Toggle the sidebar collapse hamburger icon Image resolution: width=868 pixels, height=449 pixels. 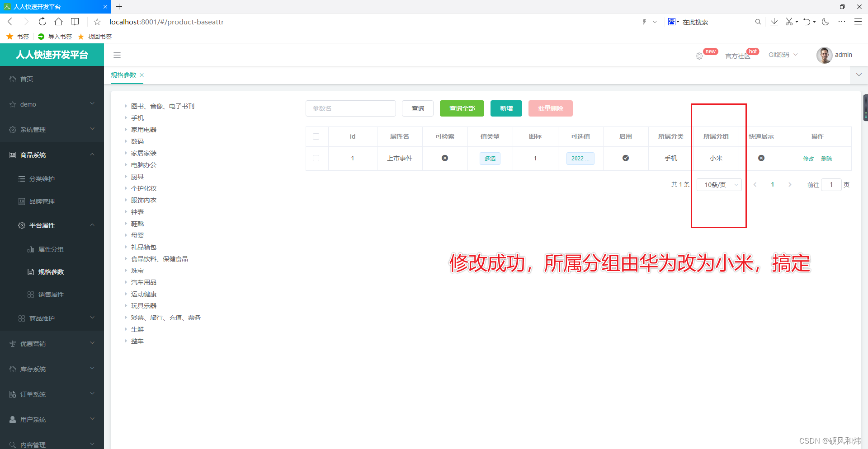coord(117,55)
